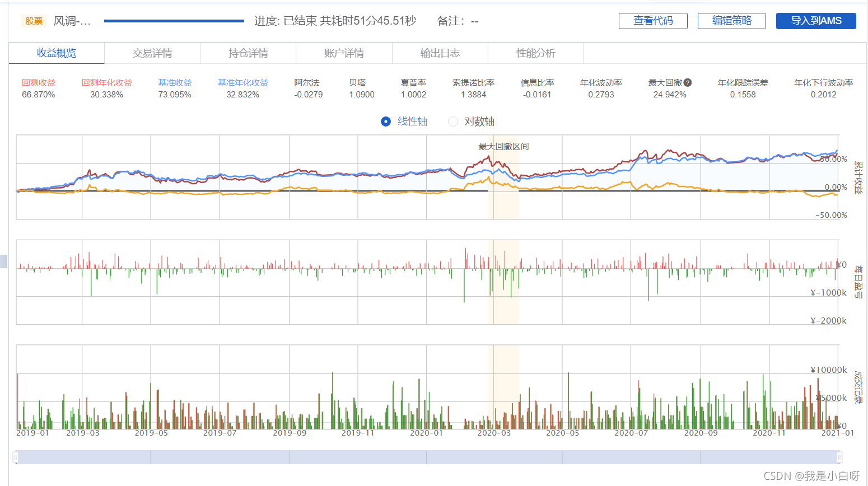Click the 索提诺比率 metric label

[473, 82]
